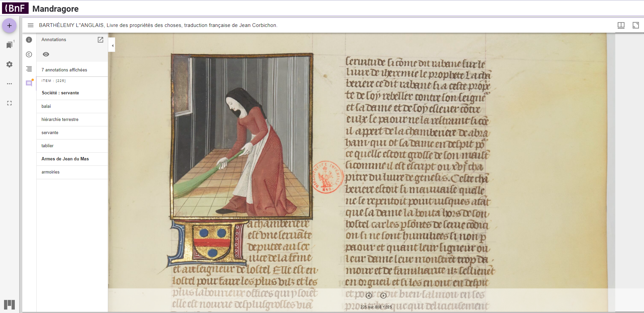Open the three-dots workspace options menu
The image size is (644, 313).
coord(9,84)
